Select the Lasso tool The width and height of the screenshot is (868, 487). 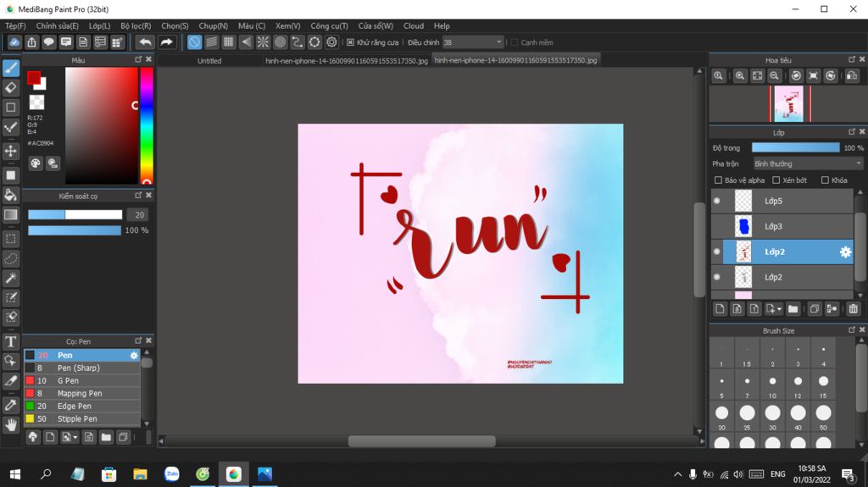[10, 258]
